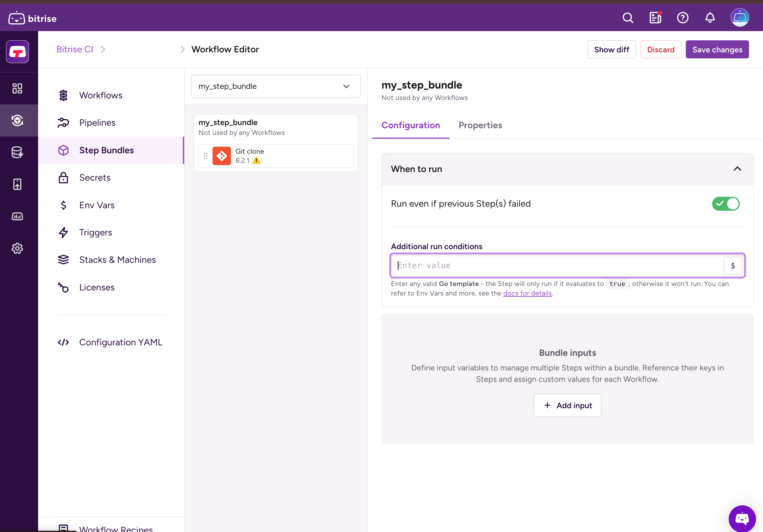Click the insights chart icon in sidebar
The height and width of the screenshot is (532, 763).
pos(17,216)
